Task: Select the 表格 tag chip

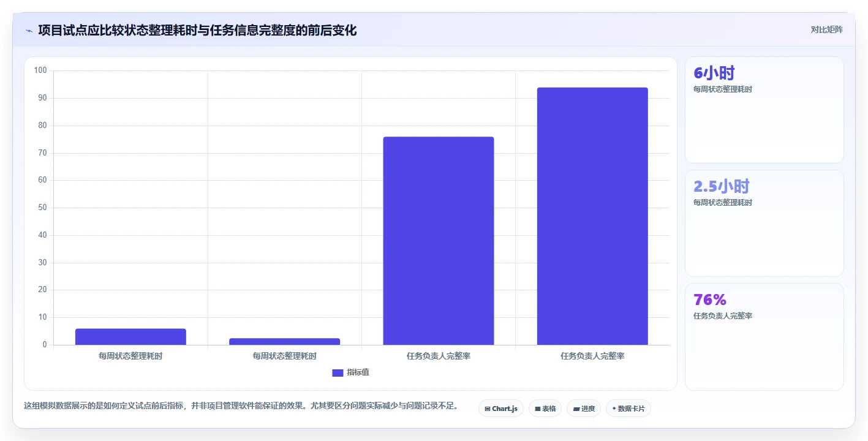Action: tap(545, 409)
